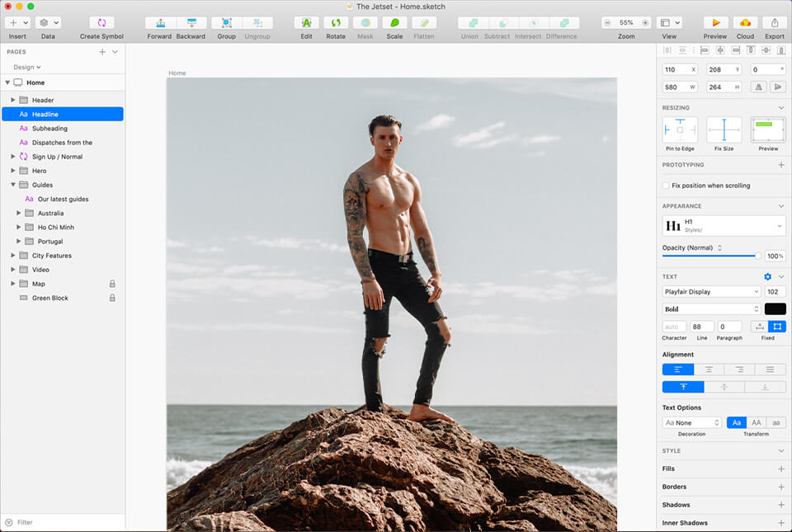Unlock the Green Block layer

click(112, 298)
